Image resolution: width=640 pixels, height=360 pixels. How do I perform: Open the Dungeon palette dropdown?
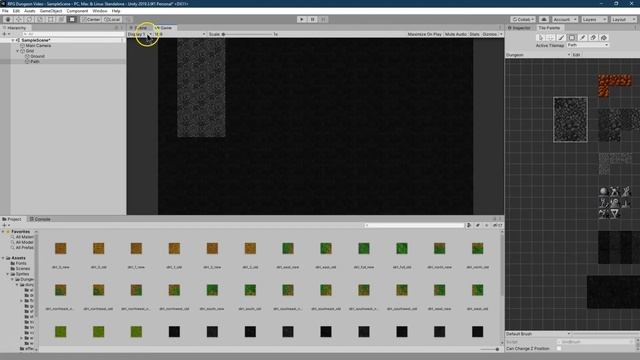point(538,55)
